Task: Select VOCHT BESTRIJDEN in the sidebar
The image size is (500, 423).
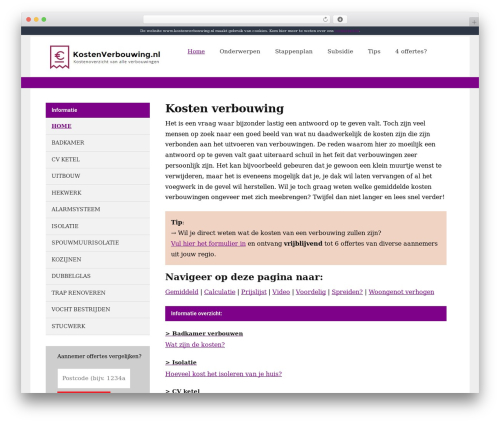Action: click(x=98, y=309)
